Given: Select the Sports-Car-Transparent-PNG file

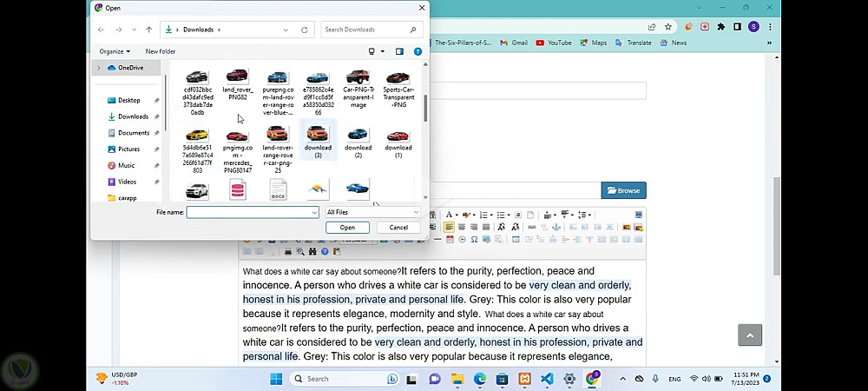Looking at the screenshot, I should pyautogui.click(x=398, y=89).
